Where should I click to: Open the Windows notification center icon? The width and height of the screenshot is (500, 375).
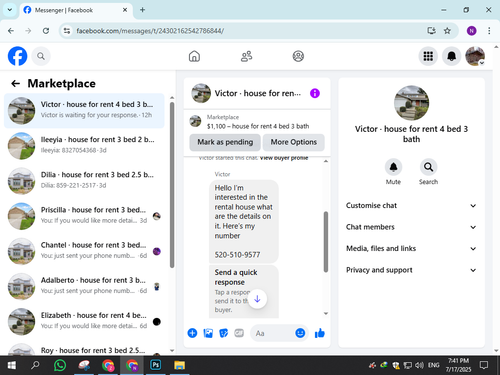pyautogui.click(x=484, y=365)
